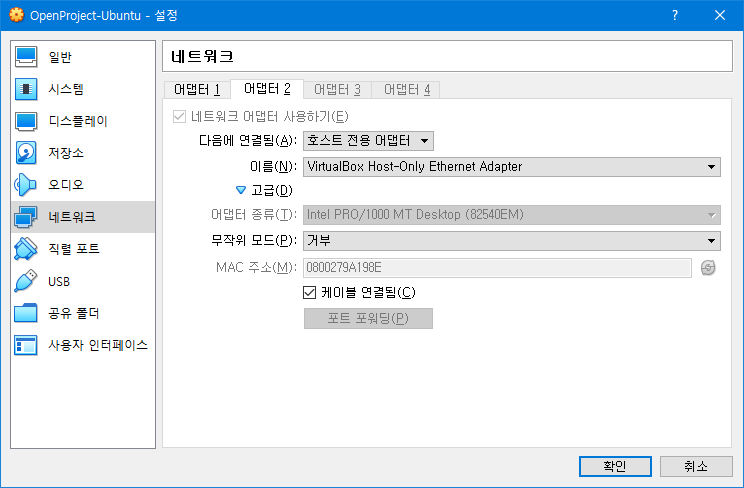Toggle the 케이블 연결됨 checkbox
This screenshot has height=488, width=744.
coord(310,292)
